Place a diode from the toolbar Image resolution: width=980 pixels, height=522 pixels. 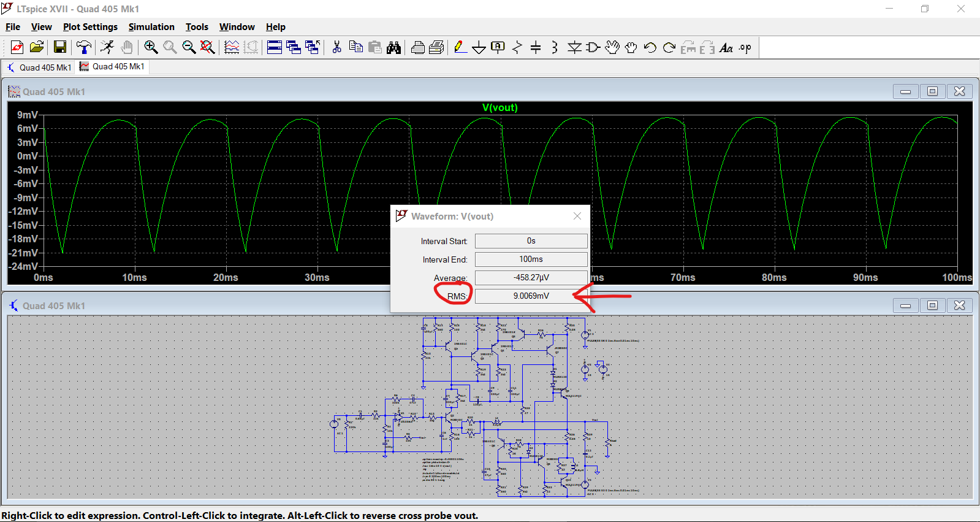coord(574,47)
